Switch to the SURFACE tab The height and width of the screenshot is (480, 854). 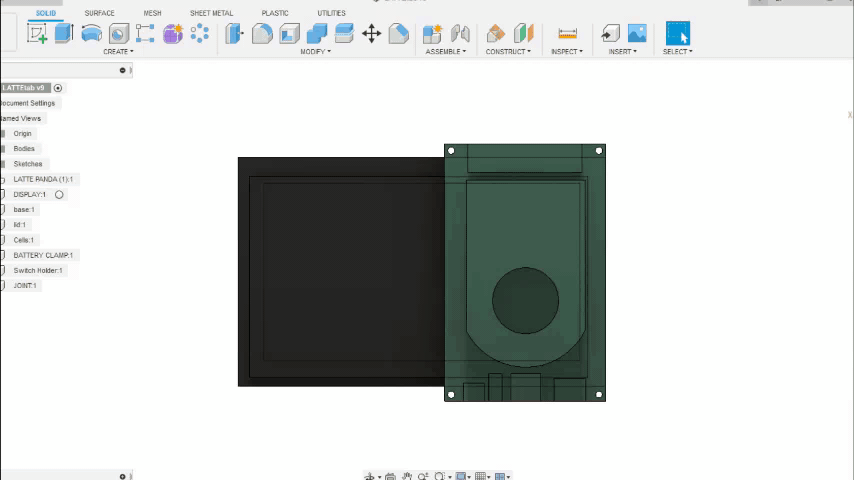(99, 13)
